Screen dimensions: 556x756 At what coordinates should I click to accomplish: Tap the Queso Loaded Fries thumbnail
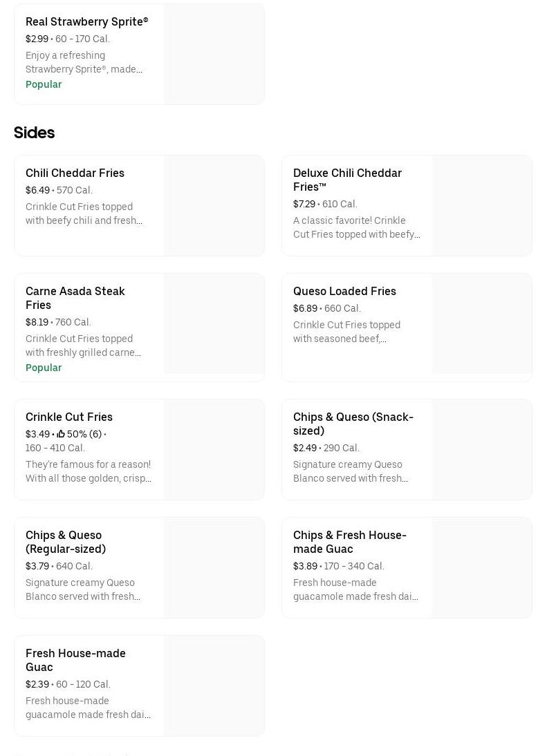[481, 323]
